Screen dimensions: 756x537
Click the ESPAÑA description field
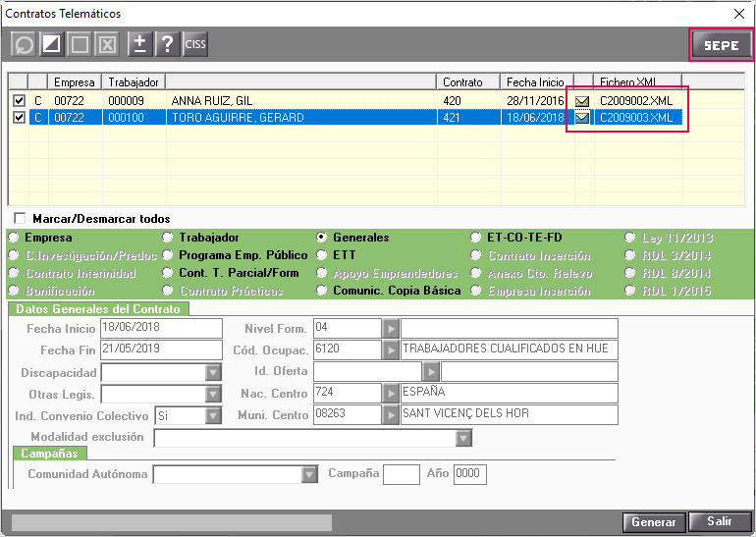click(x=510, y=394)
